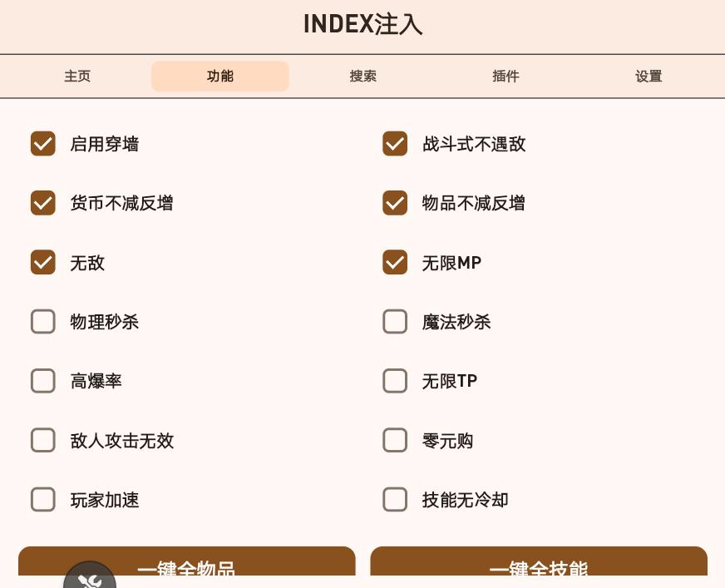Open the 设置 tab
The height and width of the screenshot is (588, 725).
(648, 77)
